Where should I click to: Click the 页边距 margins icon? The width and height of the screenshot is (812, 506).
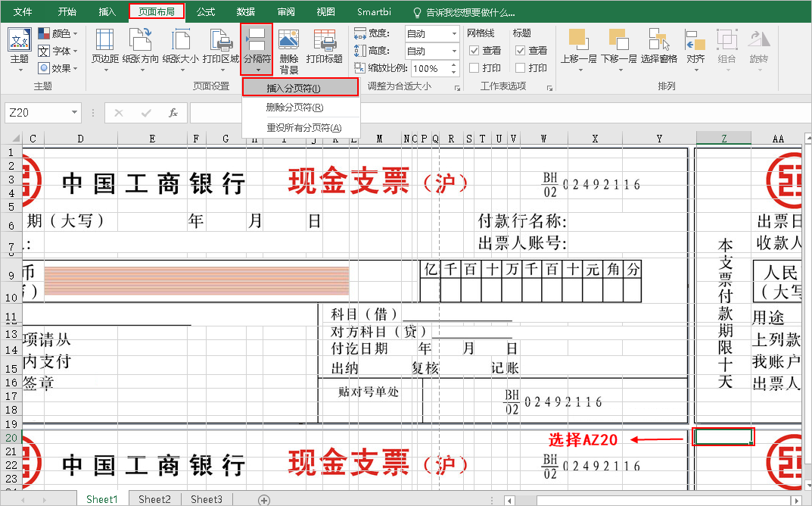click(105, 49)
